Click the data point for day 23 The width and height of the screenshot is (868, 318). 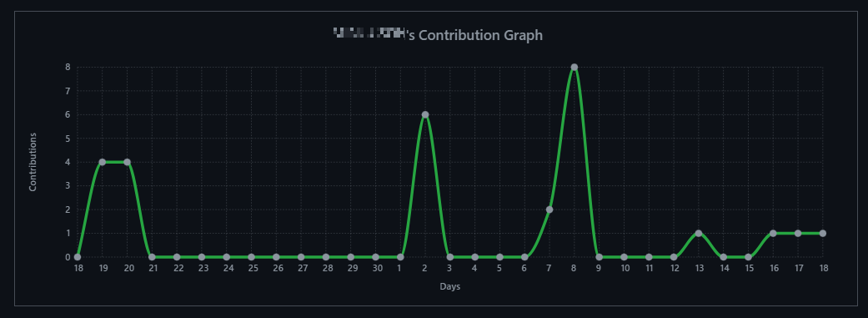click(202, 257)
